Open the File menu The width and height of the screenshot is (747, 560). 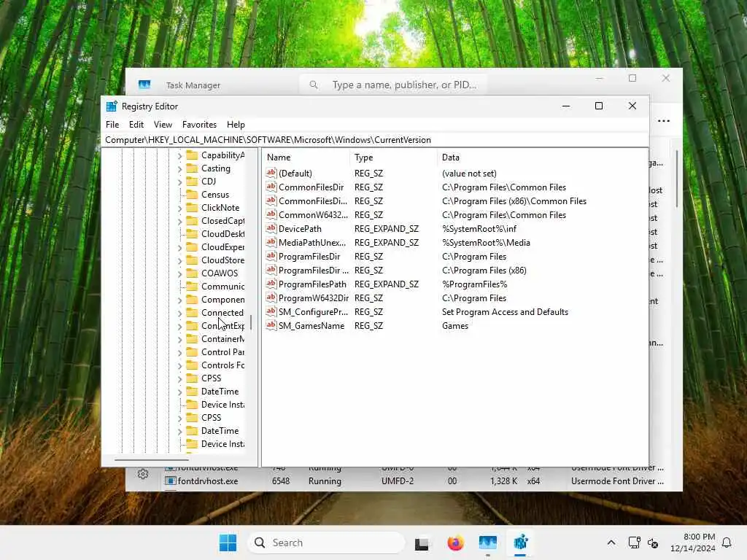pyautogui.click(x=112, y=124)
